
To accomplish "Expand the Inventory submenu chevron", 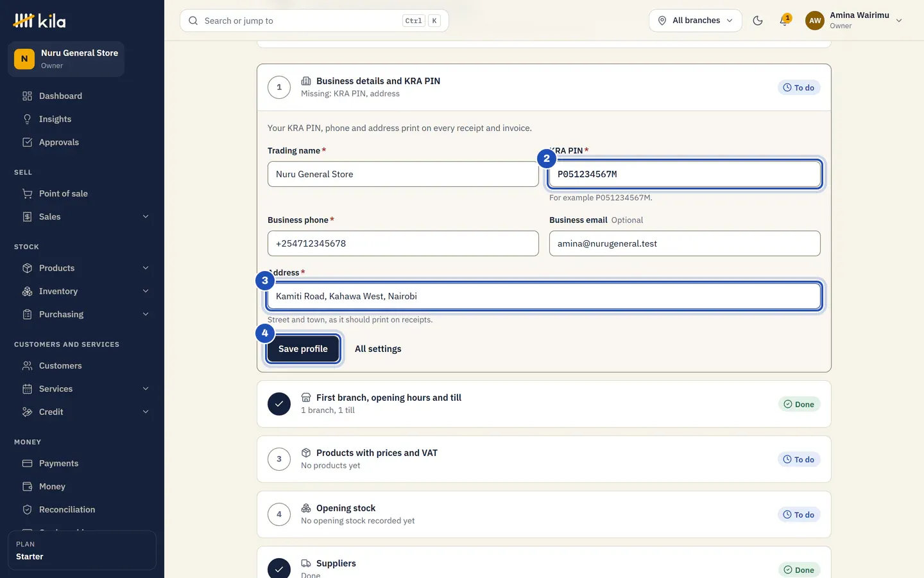I will click(x=146, y=292).
